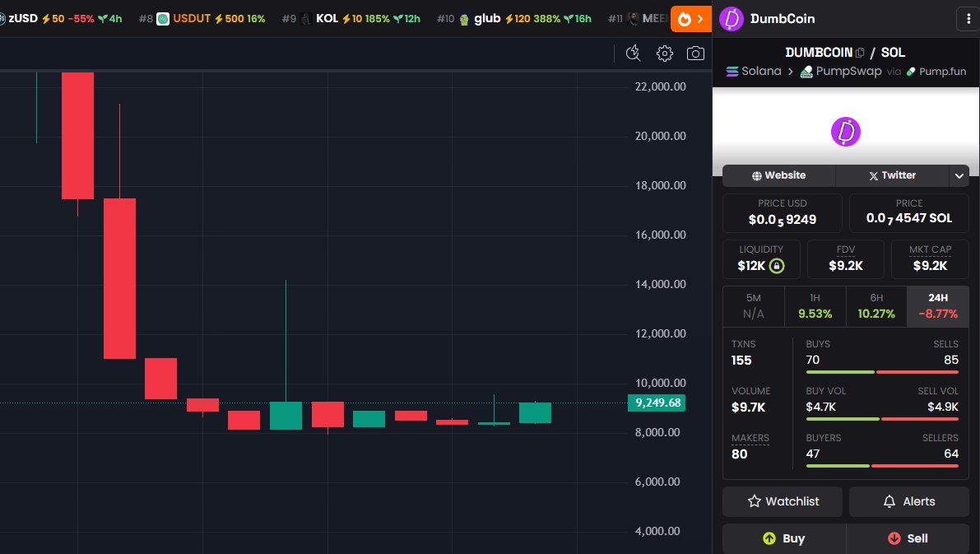
Task: Click the SOL quote symbol in the pair title
Action: coord(893,53)
